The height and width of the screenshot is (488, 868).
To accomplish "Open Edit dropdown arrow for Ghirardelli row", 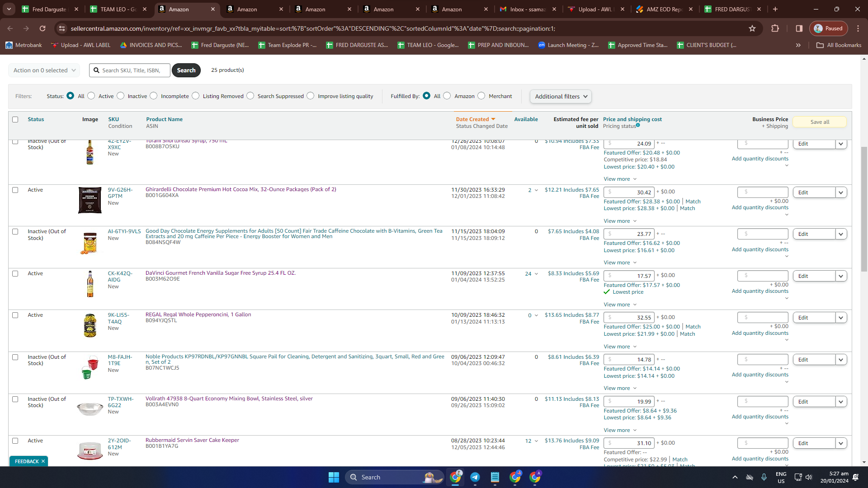I will [x=841, y=192].
